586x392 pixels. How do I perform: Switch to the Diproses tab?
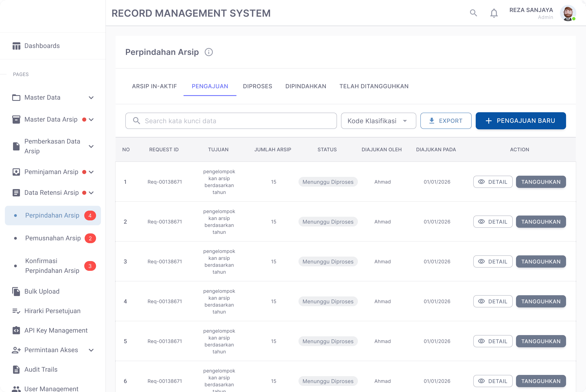tap(257, 86)
